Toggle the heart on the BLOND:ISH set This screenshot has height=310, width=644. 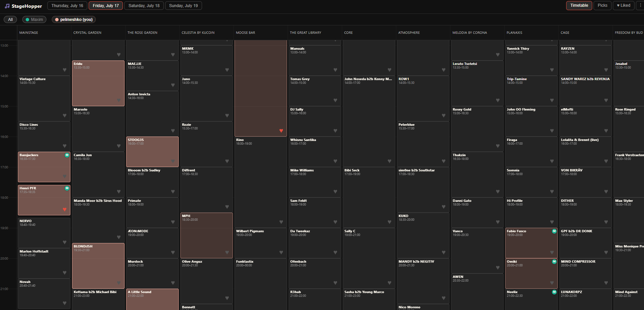(119, 283)
